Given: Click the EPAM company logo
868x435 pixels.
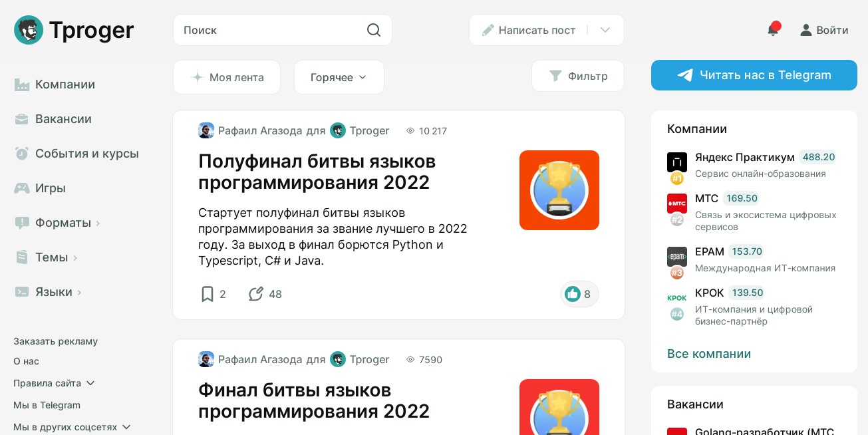Looking at the screenshot, I should [677, 257].
